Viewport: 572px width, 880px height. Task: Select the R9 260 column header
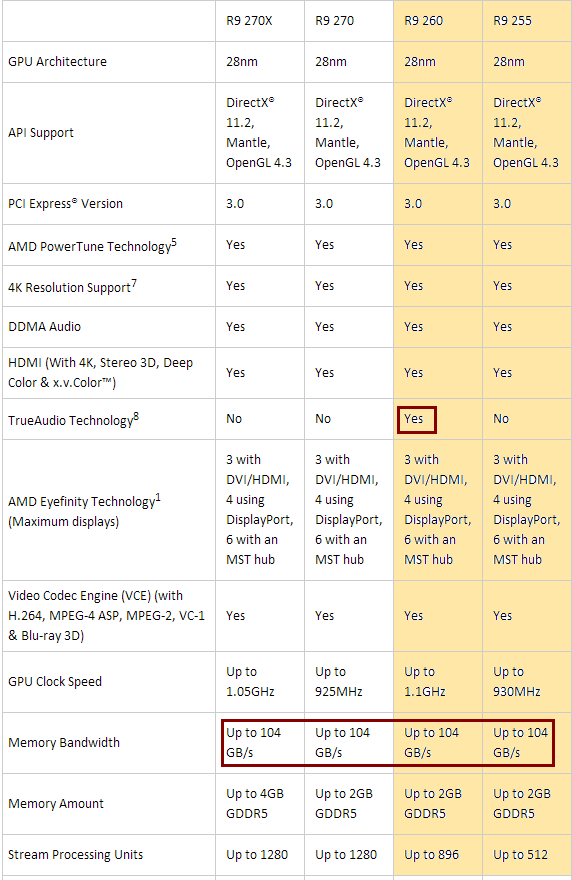point(423,21)
